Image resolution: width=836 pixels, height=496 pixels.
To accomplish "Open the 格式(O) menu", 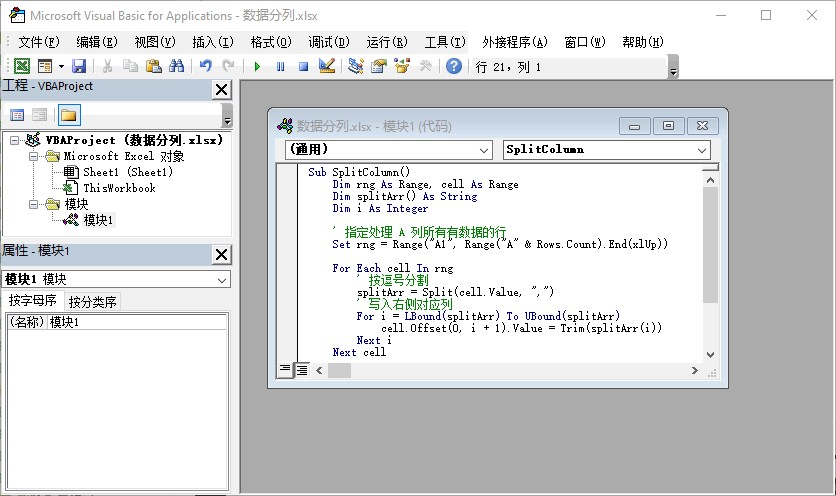I will point(271,42).
